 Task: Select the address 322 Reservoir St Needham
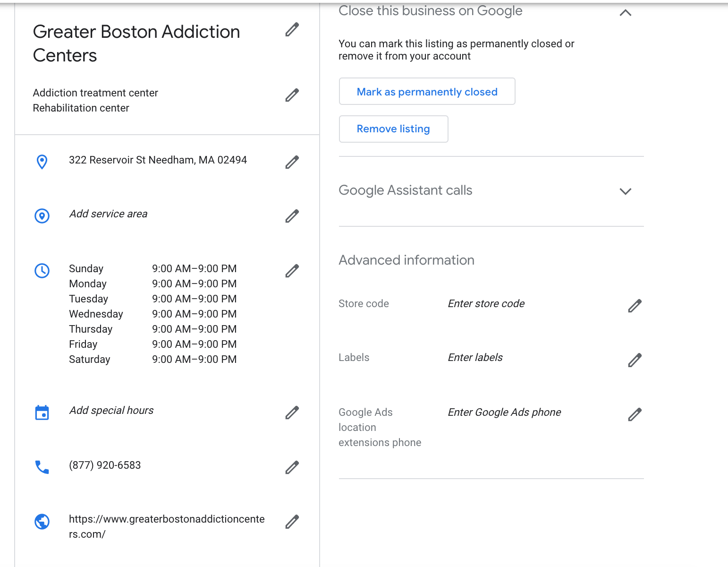pyautogui.click(x=158, y=160)
